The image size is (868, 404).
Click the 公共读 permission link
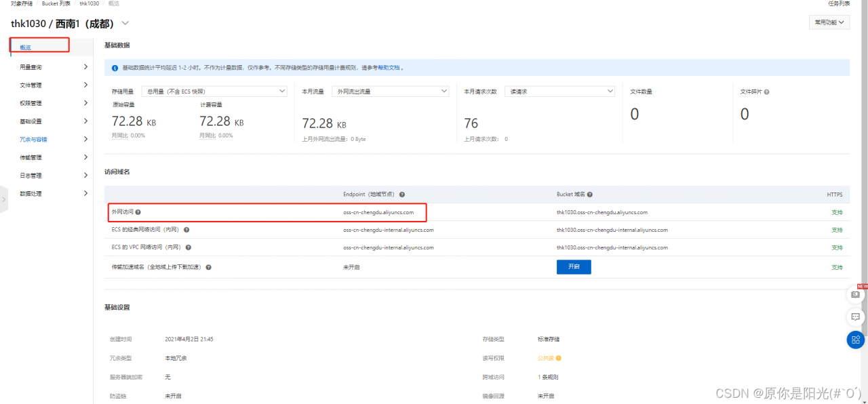[545, 358]
